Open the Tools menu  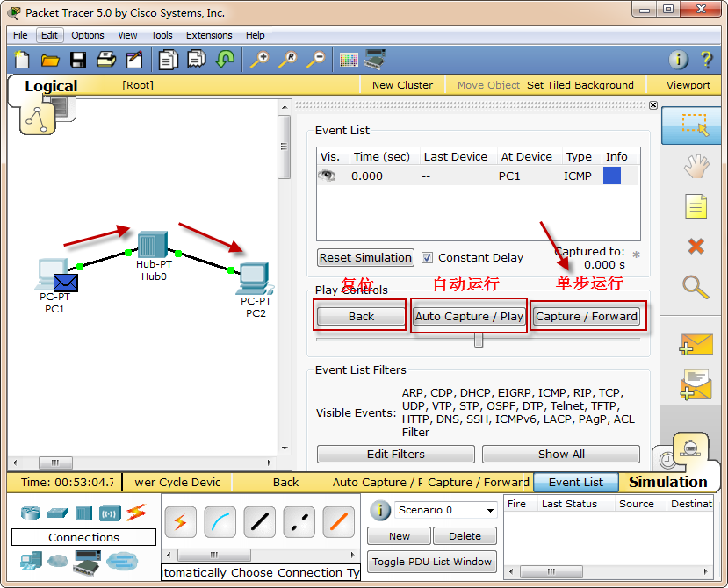162,35
